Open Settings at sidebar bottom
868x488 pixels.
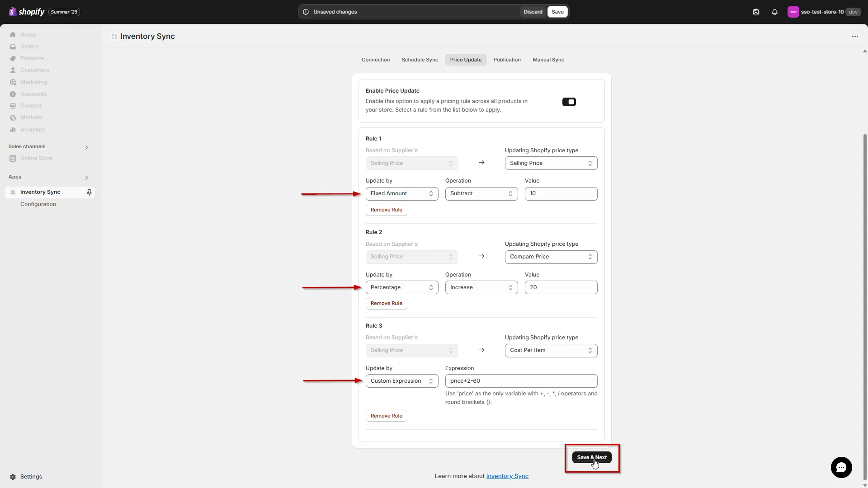pos(31,477)
